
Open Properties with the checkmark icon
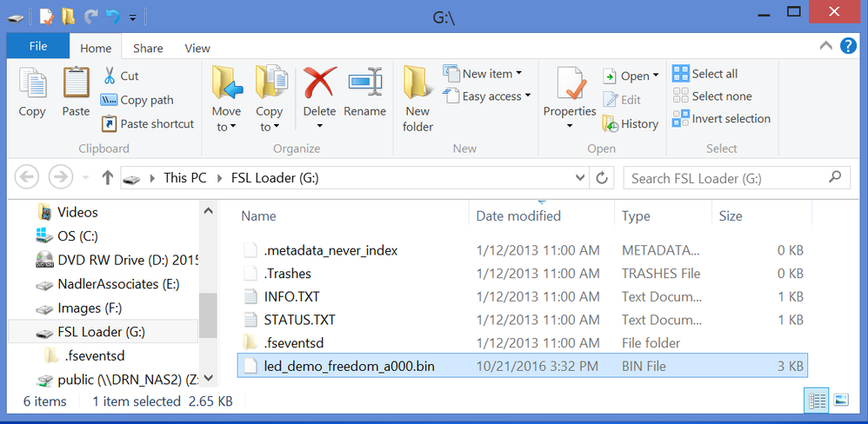(x=570, y=85)
